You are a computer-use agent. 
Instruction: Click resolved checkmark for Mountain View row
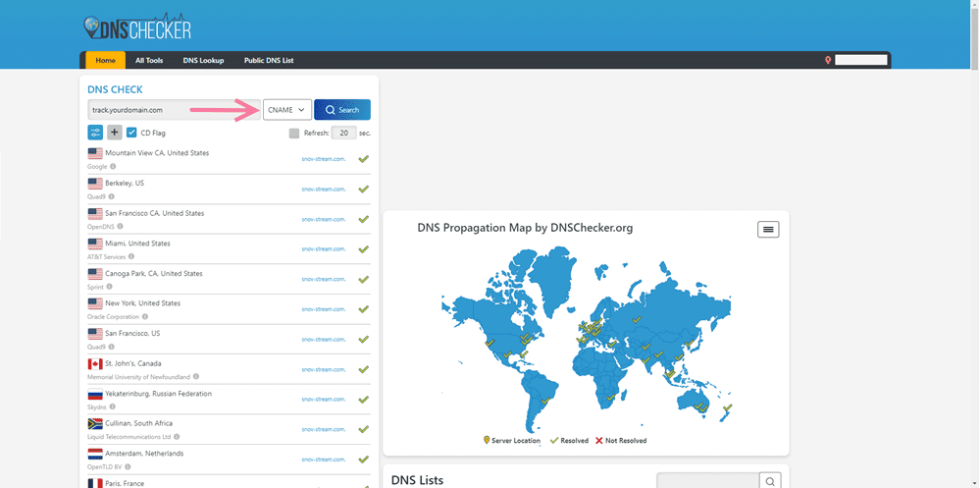363,159
